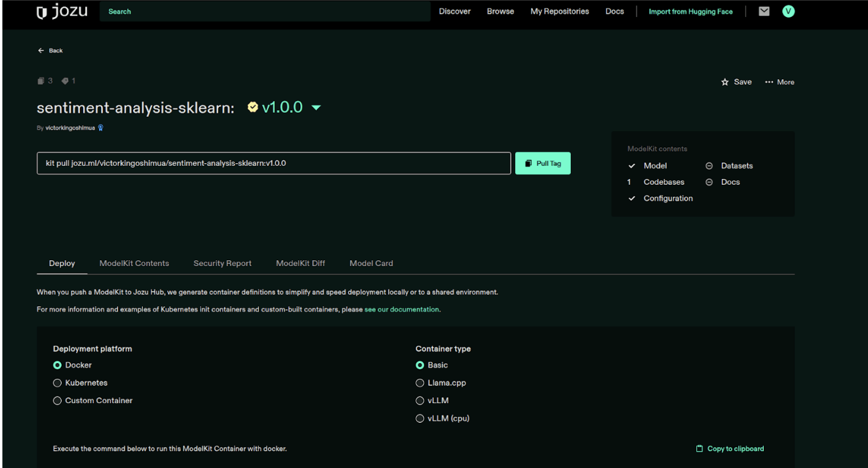Choose the Llama.cpp container type

(x=420, y=383)
